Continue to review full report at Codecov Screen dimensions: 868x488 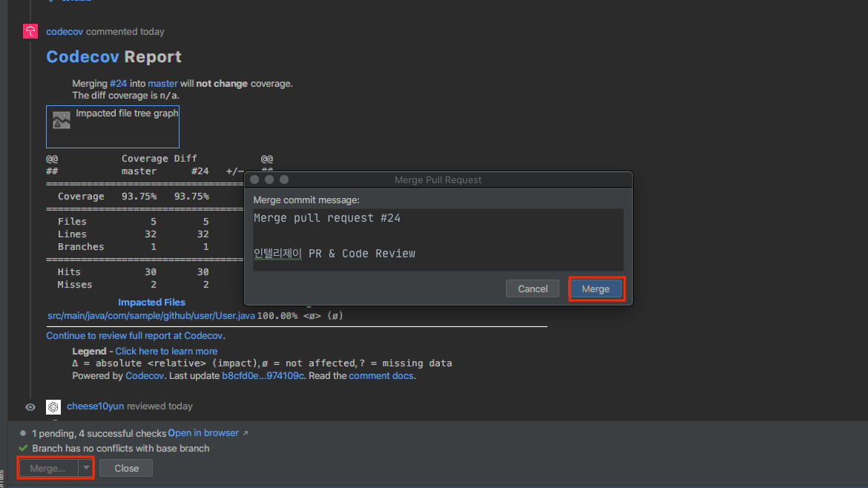coord(135,336)
